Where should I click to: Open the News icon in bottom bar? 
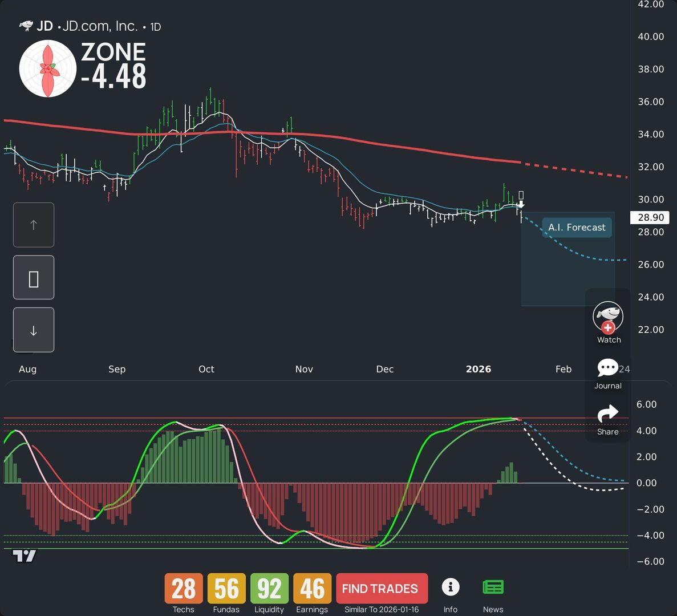tap(493, 586)
